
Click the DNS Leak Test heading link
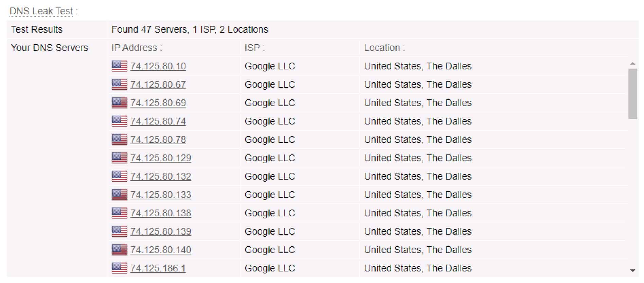tap(41, 11)
